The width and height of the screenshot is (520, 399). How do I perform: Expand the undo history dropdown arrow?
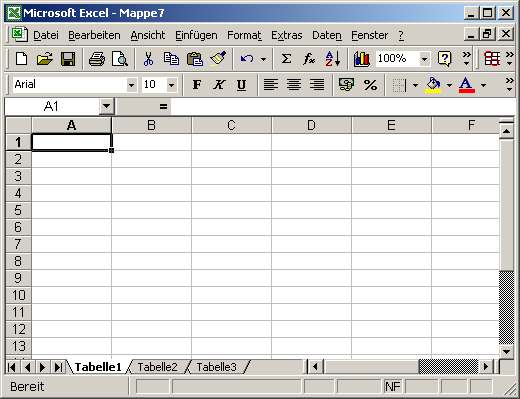coord(263,60)
